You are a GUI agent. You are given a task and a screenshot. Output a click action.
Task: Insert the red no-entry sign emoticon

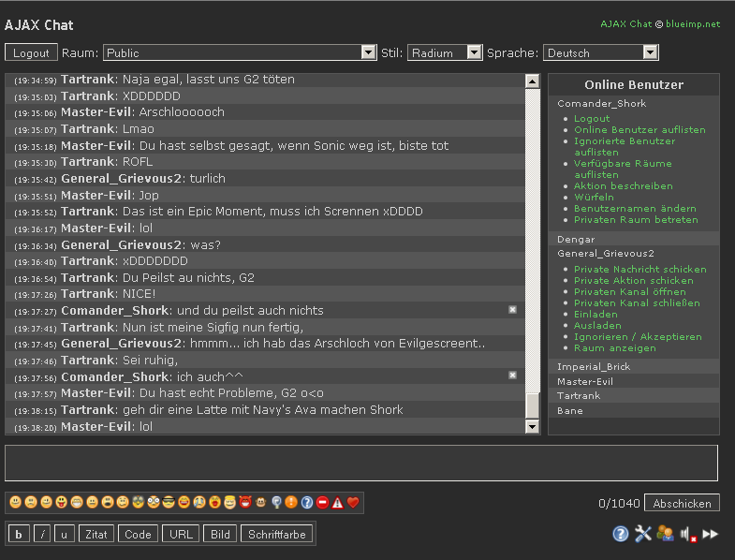point(322,503)
